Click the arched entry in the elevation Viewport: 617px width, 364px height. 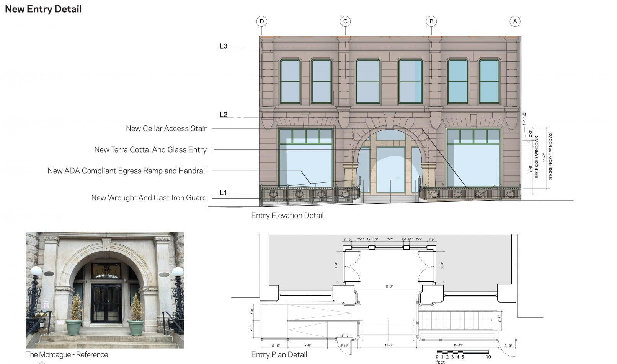click(390, 161)
